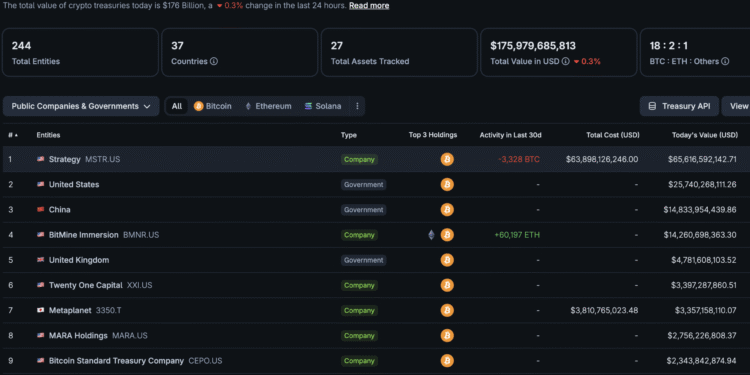Click the View button at right edge

coord(736,106)
